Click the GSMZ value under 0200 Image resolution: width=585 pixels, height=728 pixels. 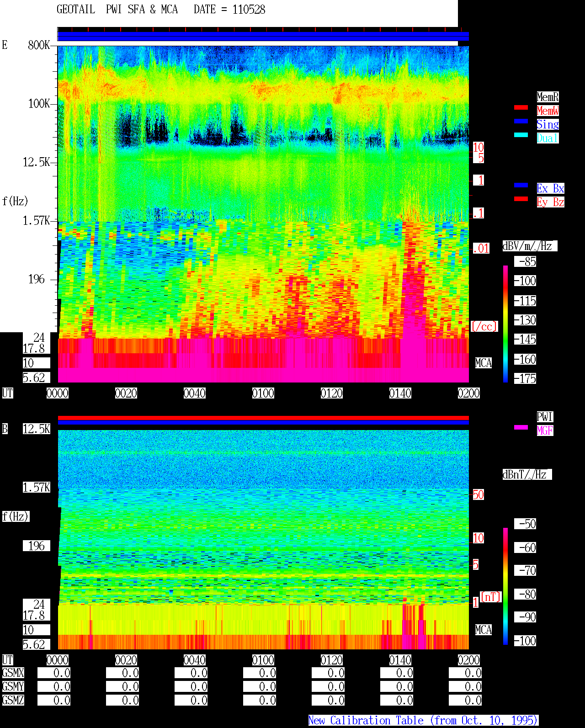pyautogui.click(x=465, y=700)
